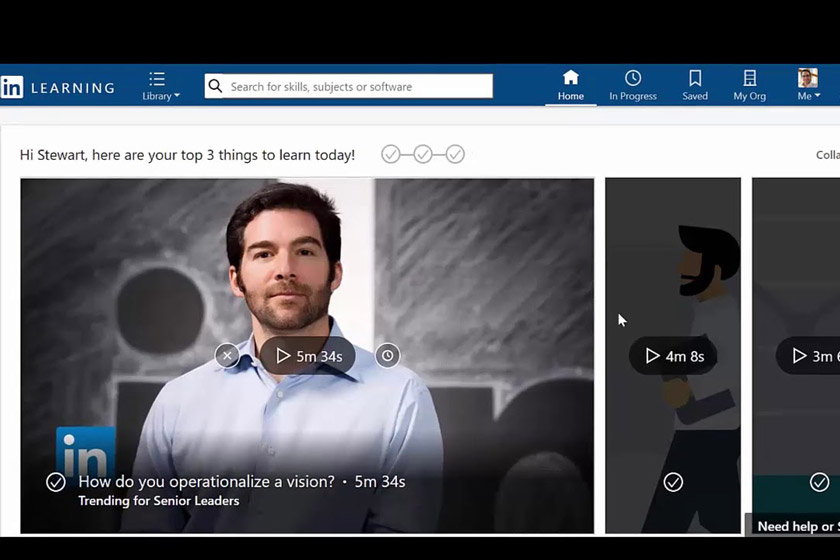The image size is (840, 560).
Task: Open the Saved bookmark icon
Action: [x=695, y=85]
